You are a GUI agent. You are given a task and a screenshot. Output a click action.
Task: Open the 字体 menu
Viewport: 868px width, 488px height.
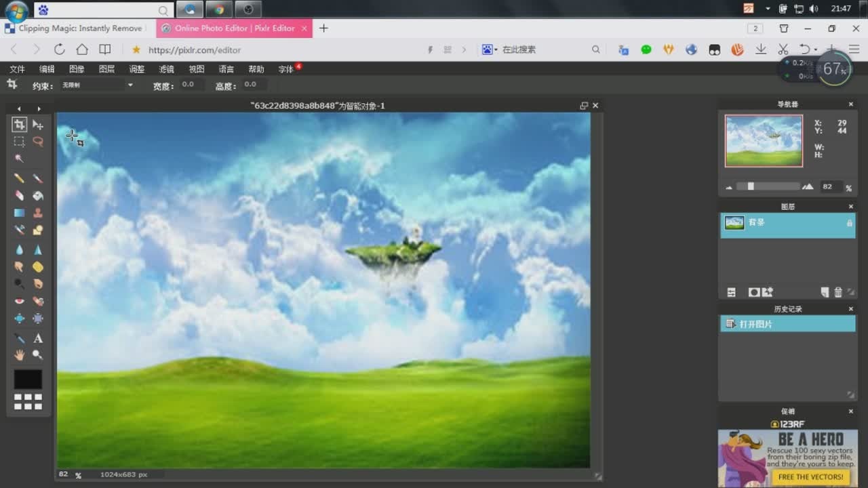coord(285,69)
